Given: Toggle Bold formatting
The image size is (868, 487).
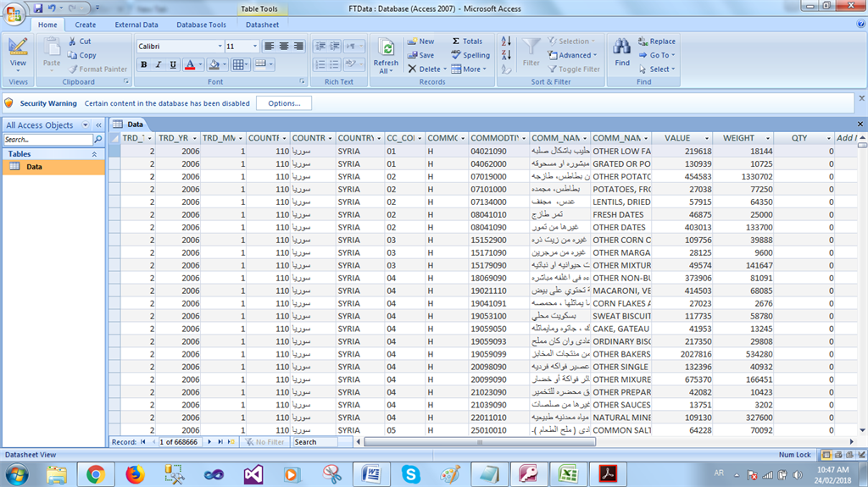Looking at the screenshot, I should point(144,64).
